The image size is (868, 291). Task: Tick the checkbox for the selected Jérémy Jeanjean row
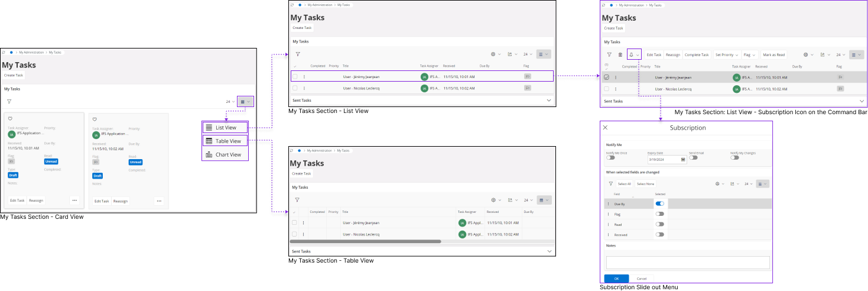pyautogui.click(x=606, y=77)
